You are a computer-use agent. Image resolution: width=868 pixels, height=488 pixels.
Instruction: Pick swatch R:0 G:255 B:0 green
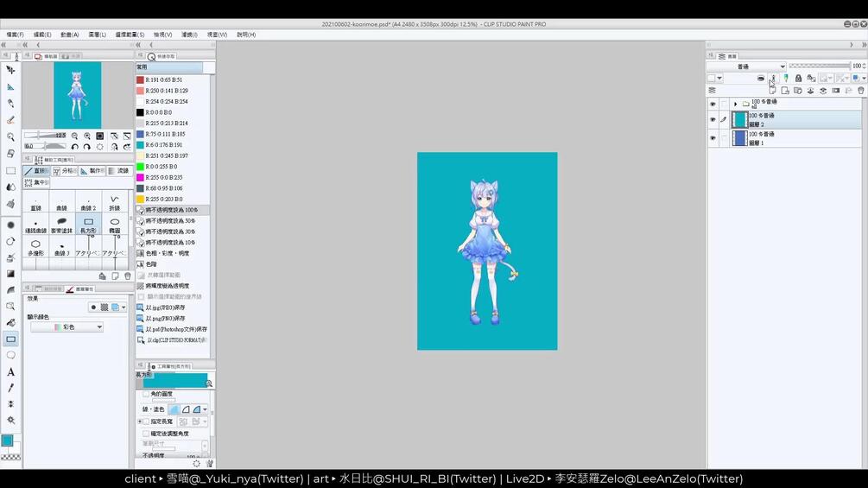click(x=140, y=167)
